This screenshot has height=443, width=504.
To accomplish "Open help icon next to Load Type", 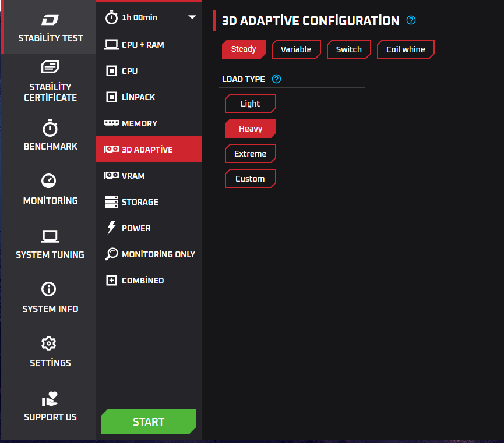I will coord(276,79).
